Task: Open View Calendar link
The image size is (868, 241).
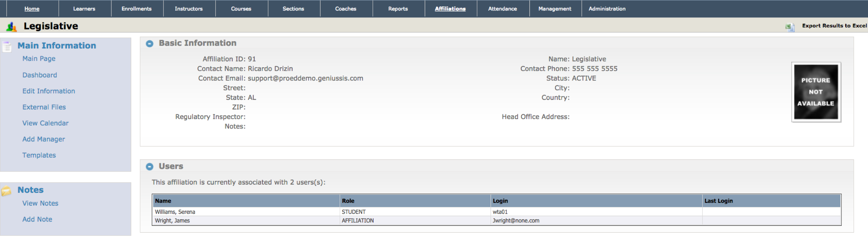Action: pyautogui.click(x=45, y=123)
